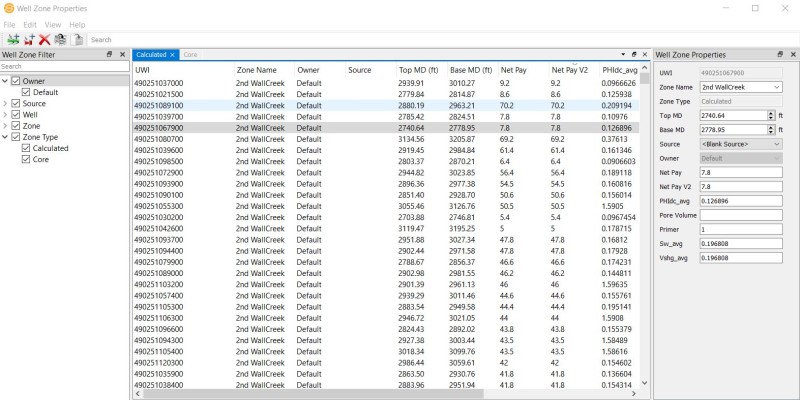This screenshot has height=400, width=800.
Task: Click the paste clipboard icon in the toolbar
Action: point(76,39)
